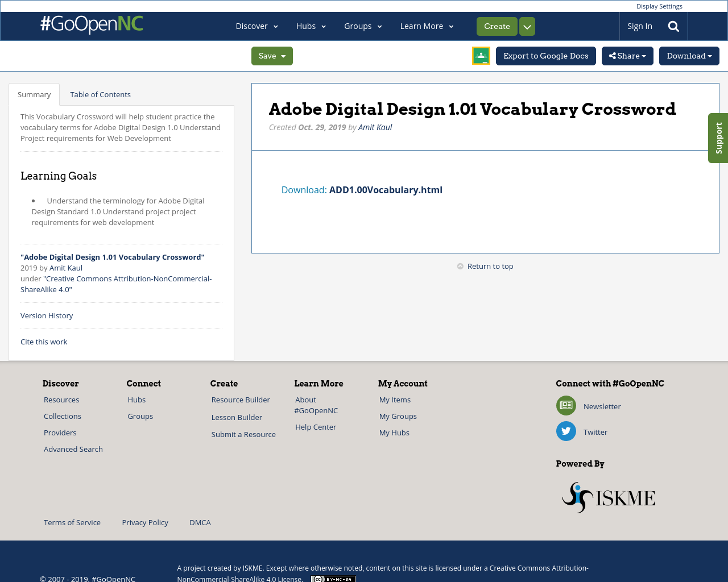The image size is (728, 582).
Task: Click the Google Classroom share icon
Action: point(481,56)
